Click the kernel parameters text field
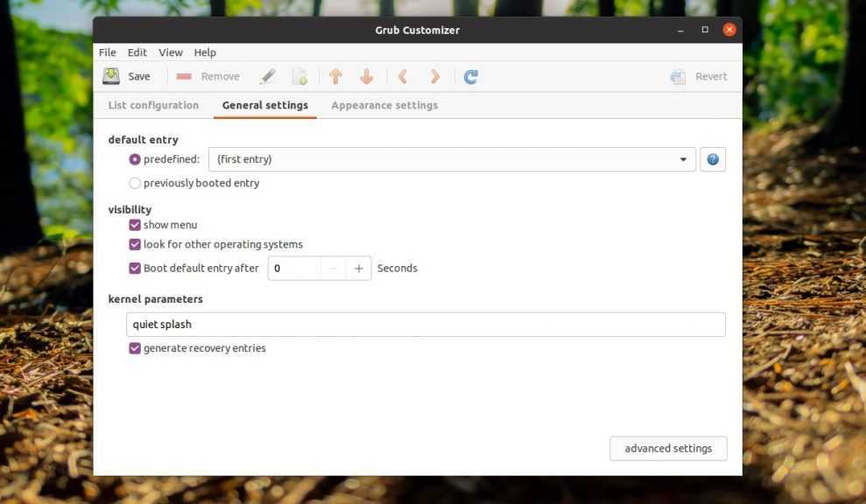Image resolution: width=866 pixels, height=504 pixels. coord(426,324)
